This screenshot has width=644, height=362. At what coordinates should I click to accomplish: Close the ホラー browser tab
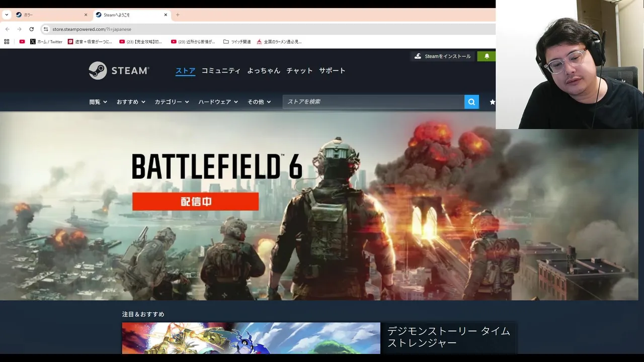coord(86,15)
